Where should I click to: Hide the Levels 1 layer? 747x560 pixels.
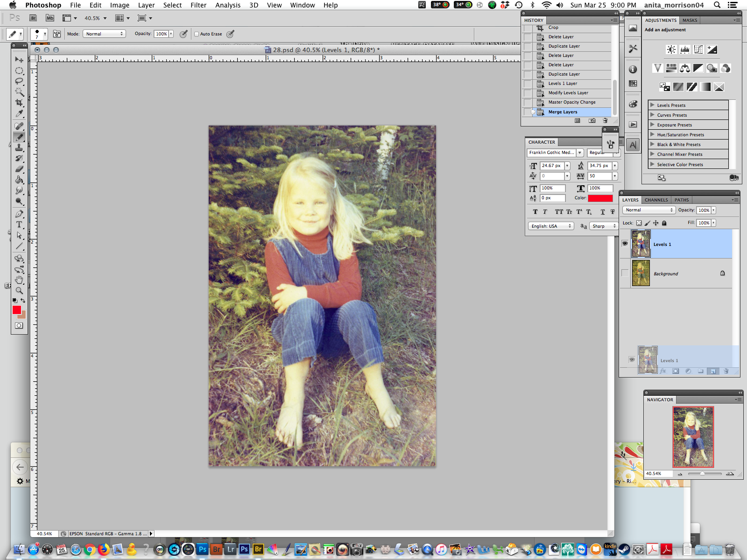click(625, 244)
